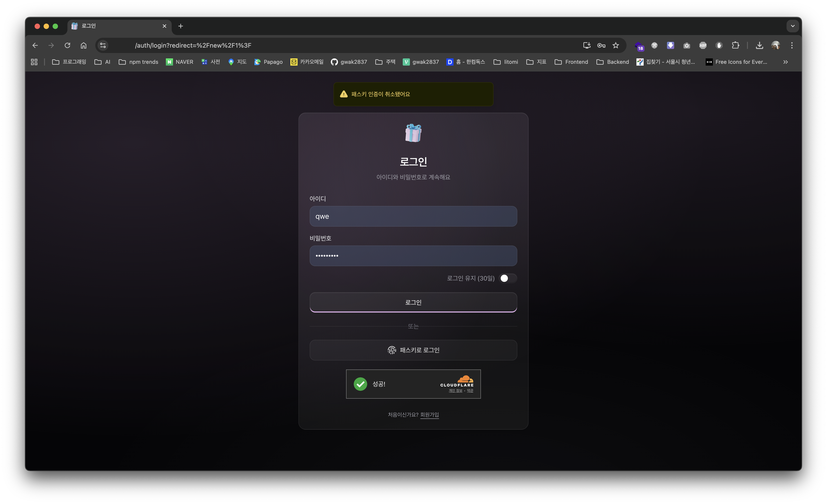
Task: Click the 패스키로 로그인 passkey button
Action: [413, 350]
